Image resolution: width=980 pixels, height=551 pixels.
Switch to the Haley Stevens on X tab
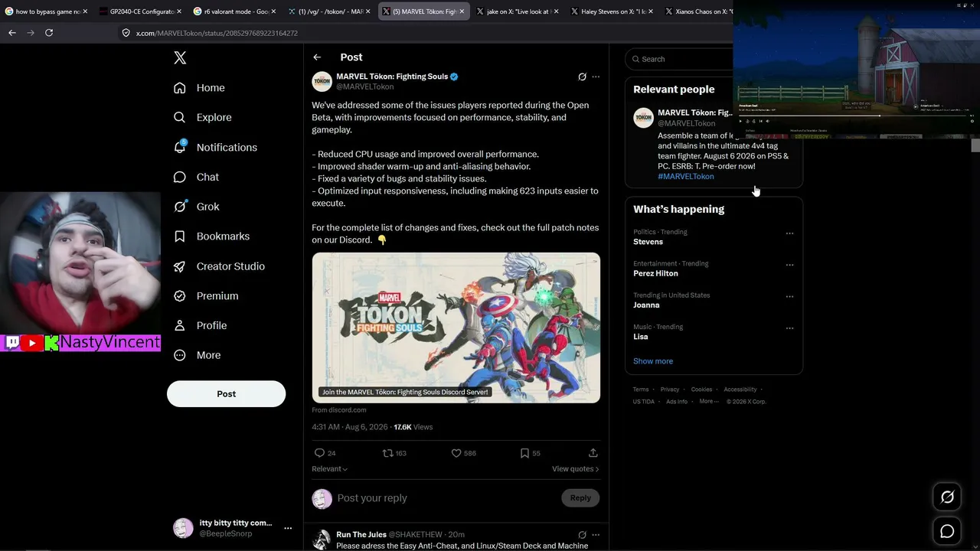coord(611,11)
